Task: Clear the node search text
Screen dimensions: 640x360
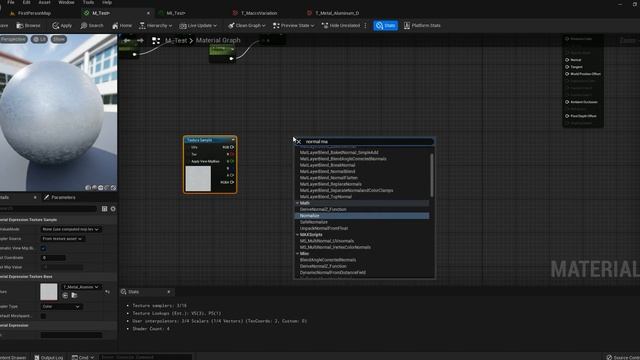Action: pos(299,142)
